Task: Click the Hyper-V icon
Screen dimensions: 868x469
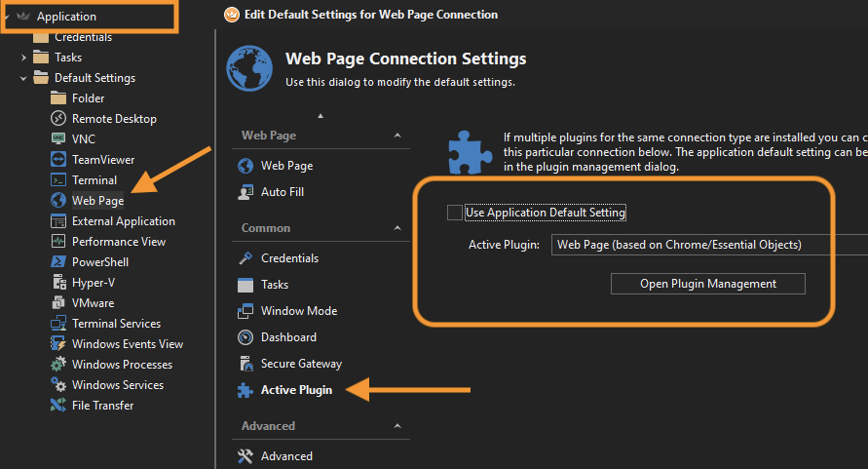Action: [57, 283]
